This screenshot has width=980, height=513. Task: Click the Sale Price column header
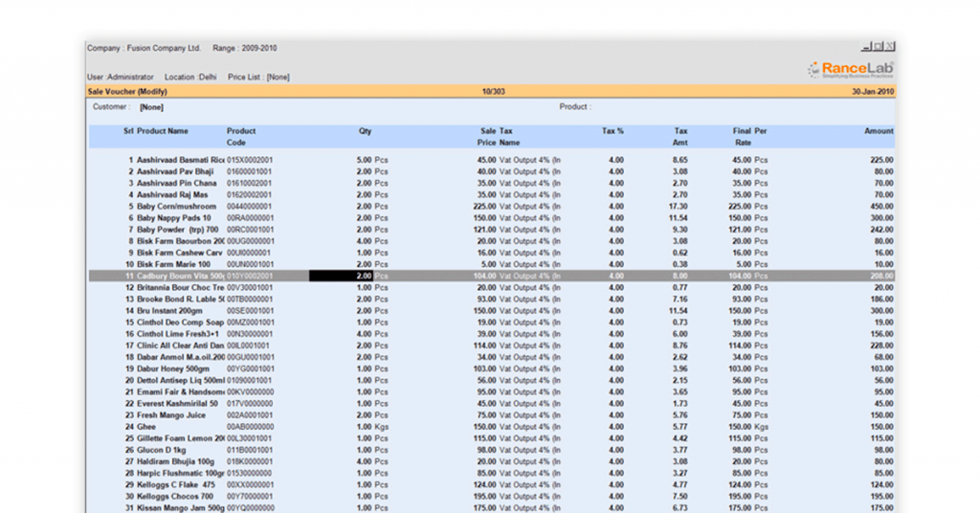[487, 136]
